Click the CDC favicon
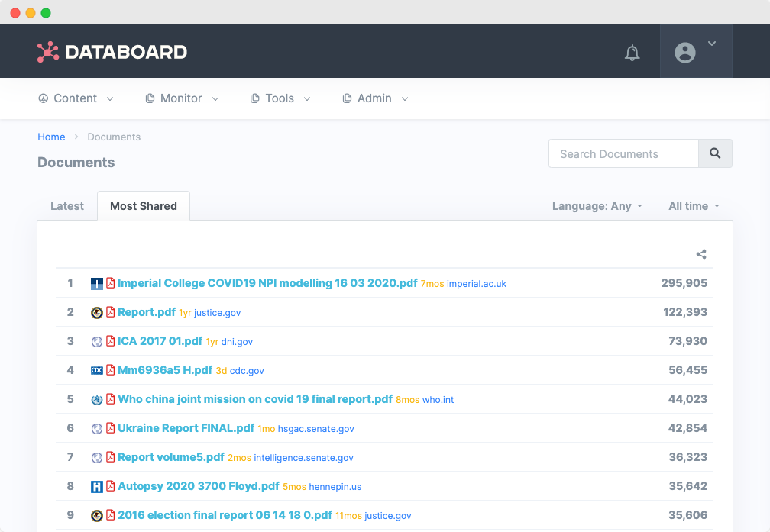The image size is (770, 532). click(97, 370)
